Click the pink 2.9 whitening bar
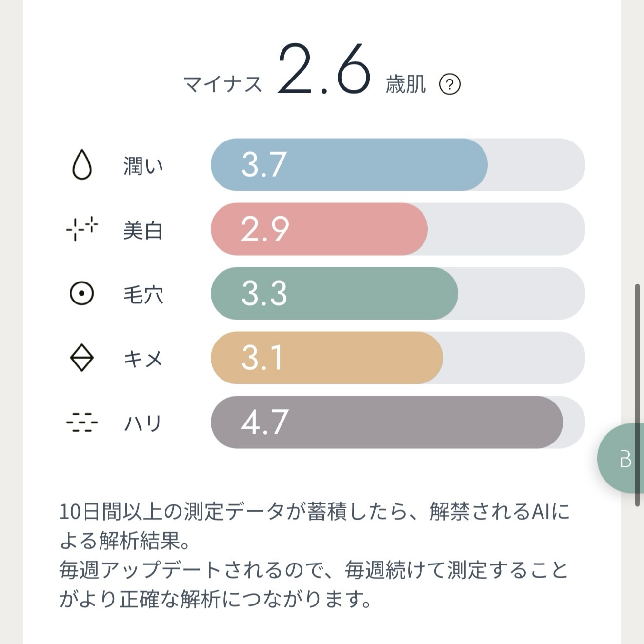Screen dimensions: 644x644 click(x=319, y=229)
